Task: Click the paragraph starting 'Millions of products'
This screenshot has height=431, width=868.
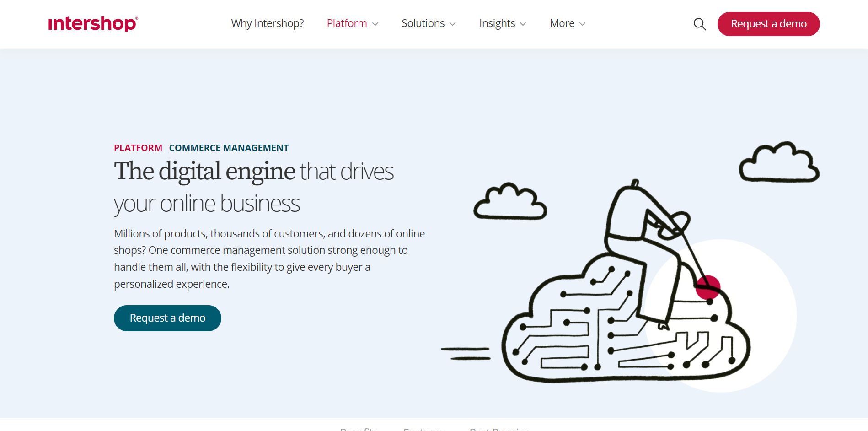Action: (x=269, y=259)
